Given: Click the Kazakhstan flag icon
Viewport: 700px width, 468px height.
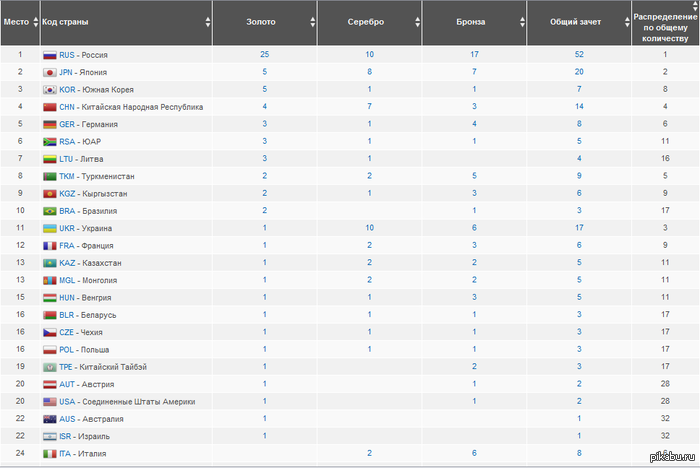Looking at the screenshot, I should (49, 263).
